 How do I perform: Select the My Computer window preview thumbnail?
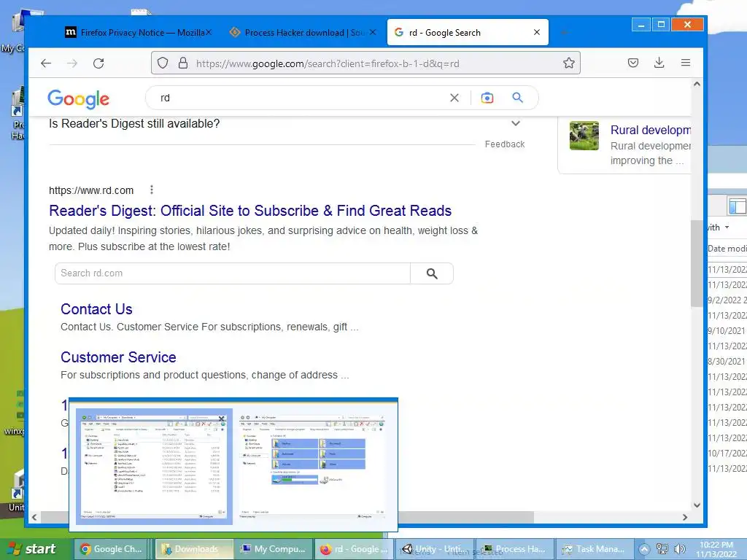coord(312,467)
